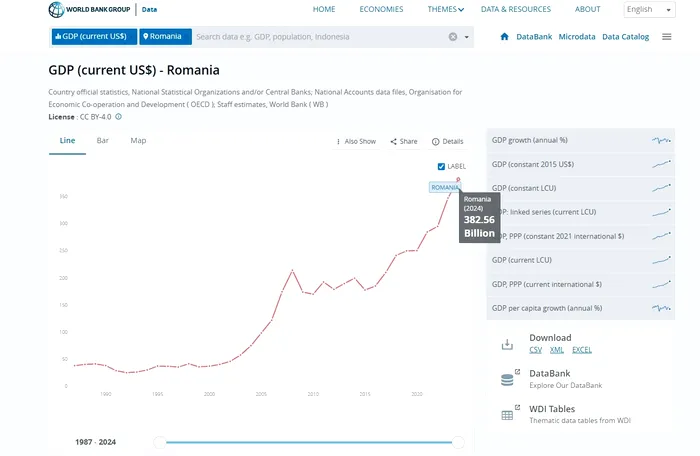Clear the search box with X icon
Viewport: 700px width, 456px height.
point(452,37)
